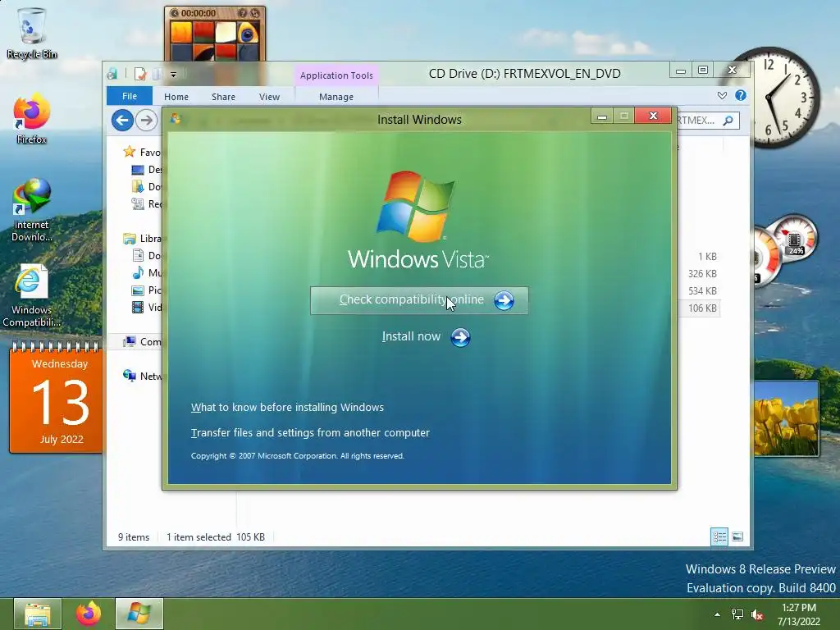This screenshot has width=840, height=630.
Task: Click the Explorer help question mark icon
Action: 741,95
